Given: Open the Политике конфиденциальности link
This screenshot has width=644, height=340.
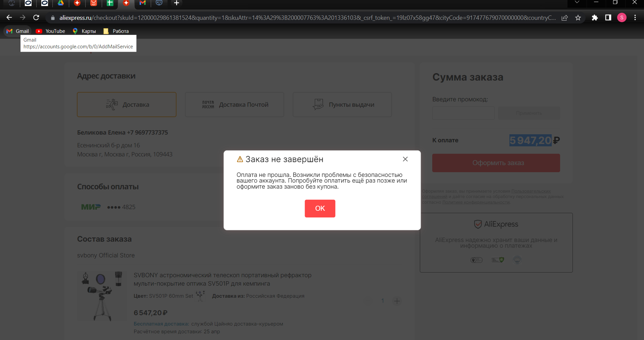Looking at the screenshot, I should pyautogui.click(x=476, y=202).
